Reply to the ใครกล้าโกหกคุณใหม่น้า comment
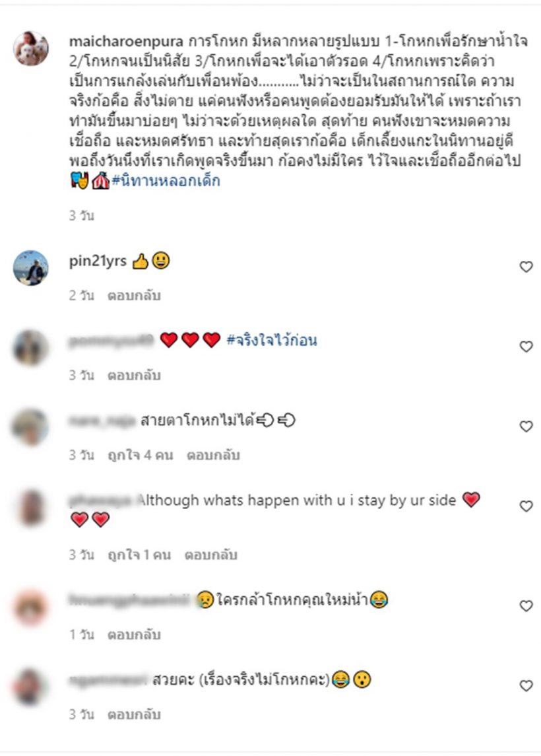Image resolution: width=541 pixels, height=756 pixels. click(x=133, y=635)
